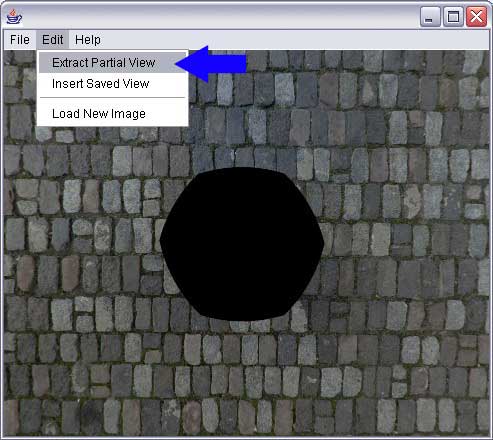Click the rightmost vertex of black polygon
Viewport: 493px width, 440px height.
tap(323, 243)
